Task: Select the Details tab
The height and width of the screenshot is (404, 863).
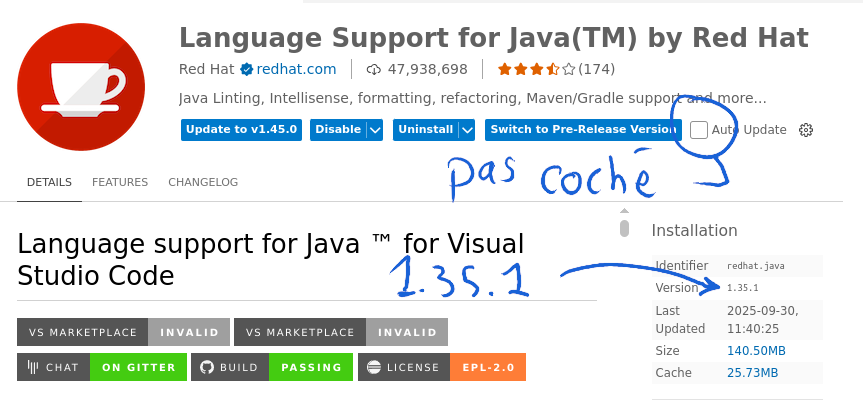Action: pos(49,182)
